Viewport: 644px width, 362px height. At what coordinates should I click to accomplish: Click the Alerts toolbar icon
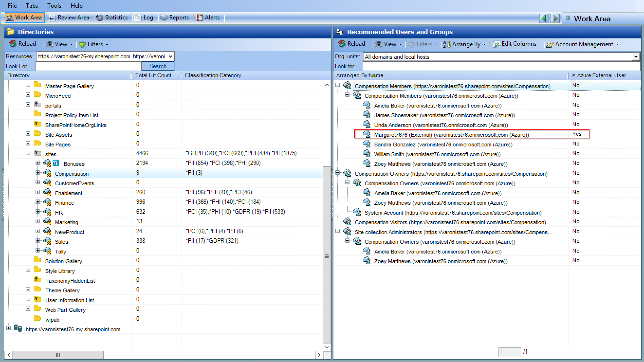coord(199,18)
